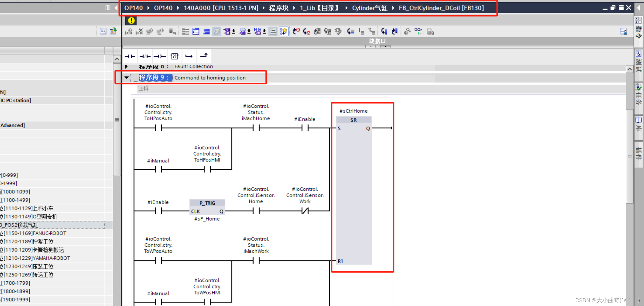Collapse network 9 Command to homing position

tap(127, 77)
